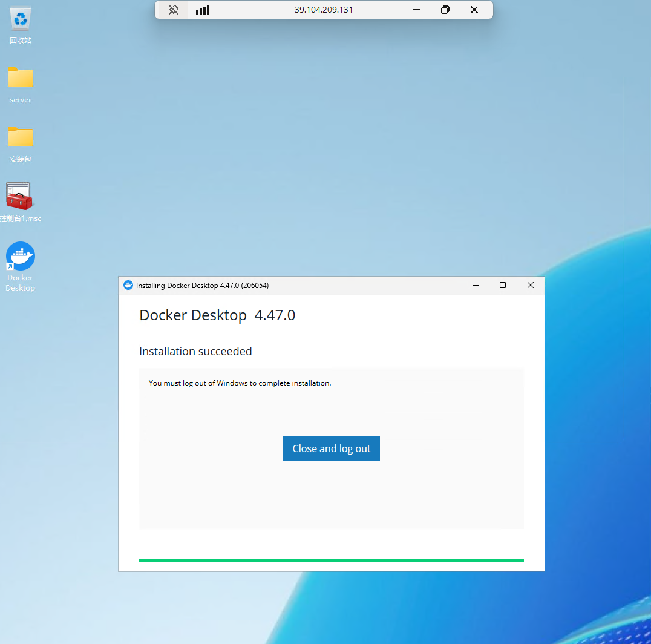
Task: Unpin the remote connection bar
Action: click(174, 10)
